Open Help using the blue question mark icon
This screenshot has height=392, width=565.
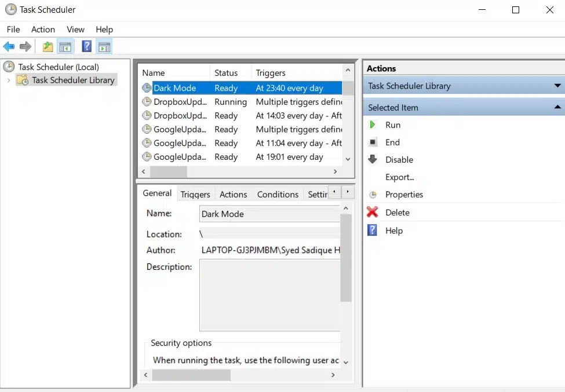(86, 46)
